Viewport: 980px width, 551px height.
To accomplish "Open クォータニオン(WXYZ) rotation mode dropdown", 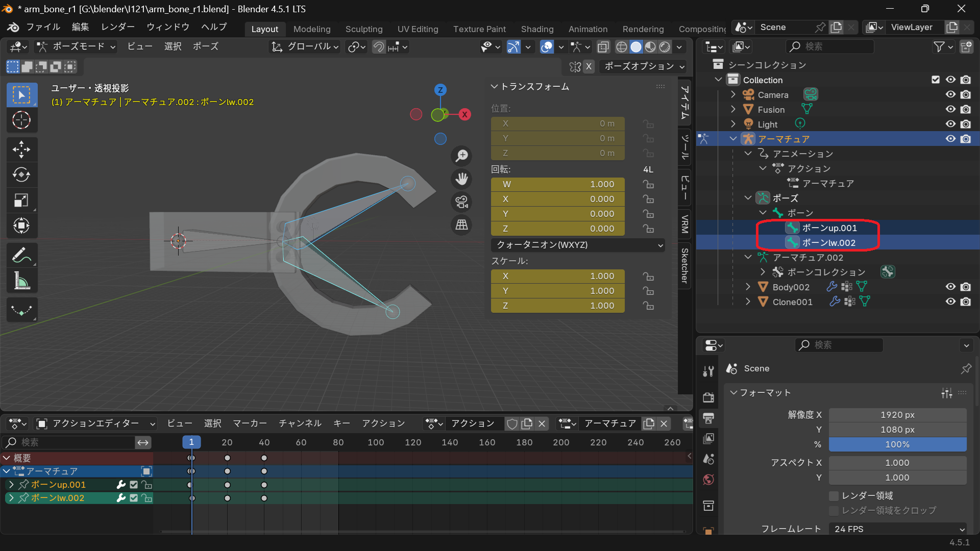I will [578, 245].
